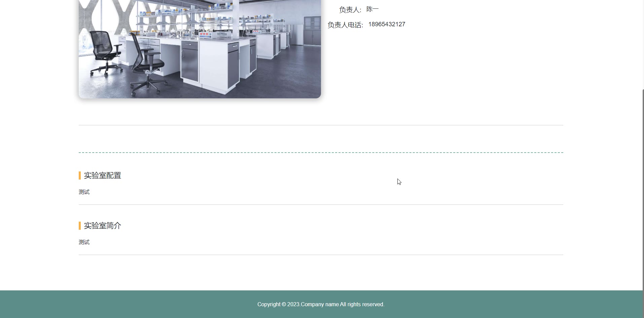This screenshot has width=644, height=318.
Task: Select phone number 18965432127
Action: (x=387, y=24)
